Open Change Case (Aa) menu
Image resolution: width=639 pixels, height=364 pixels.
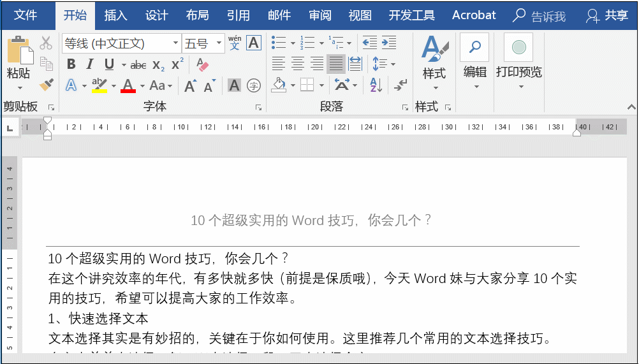coord(161,85)
